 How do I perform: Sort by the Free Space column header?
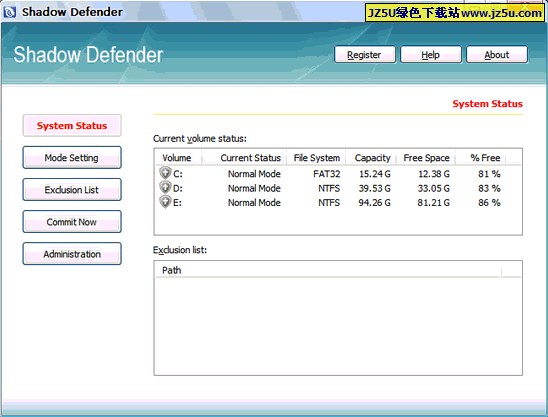[x=426, y=158]
